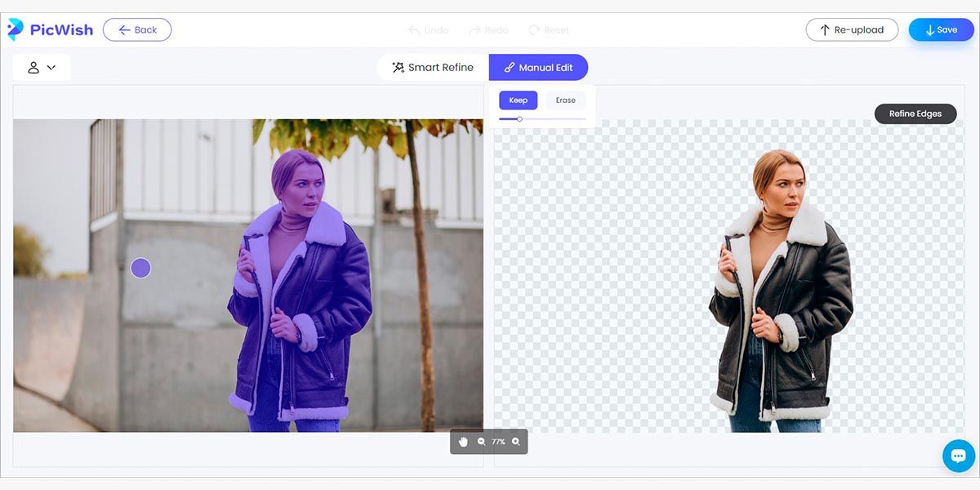
Task: Switch to Erase brush mode
Action: [x=564, y=100]
